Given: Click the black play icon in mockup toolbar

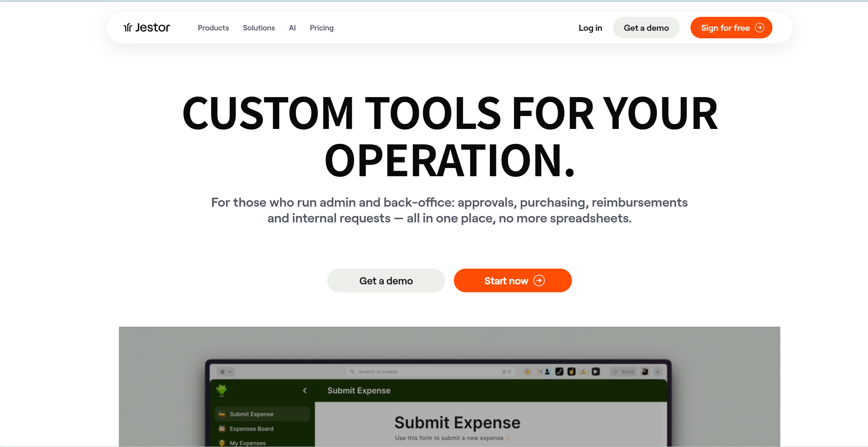Looking at the screenshot, I should coord(596,371).
